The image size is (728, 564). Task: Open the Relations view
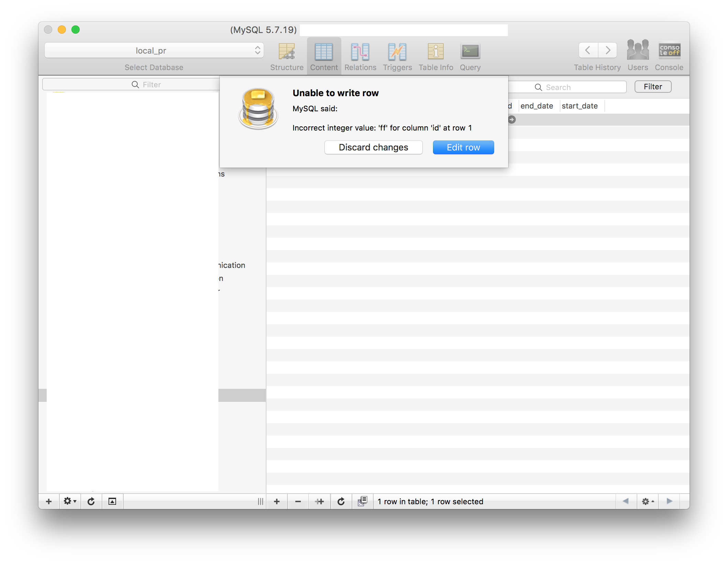[x=360, y=57]
